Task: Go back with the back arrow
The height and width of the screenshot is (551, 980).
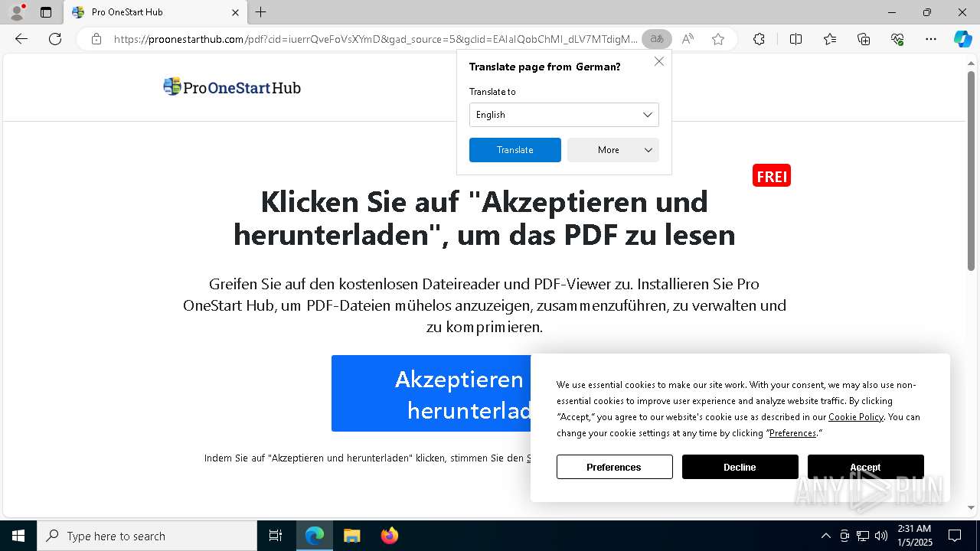Action: 21,39
